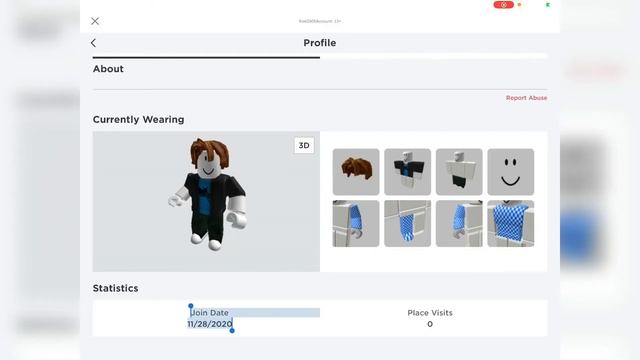The height and width of the screenshot is (360, 640).
Task: Click the About section heading
Action: pyautogui.click(x=108, y=69)
